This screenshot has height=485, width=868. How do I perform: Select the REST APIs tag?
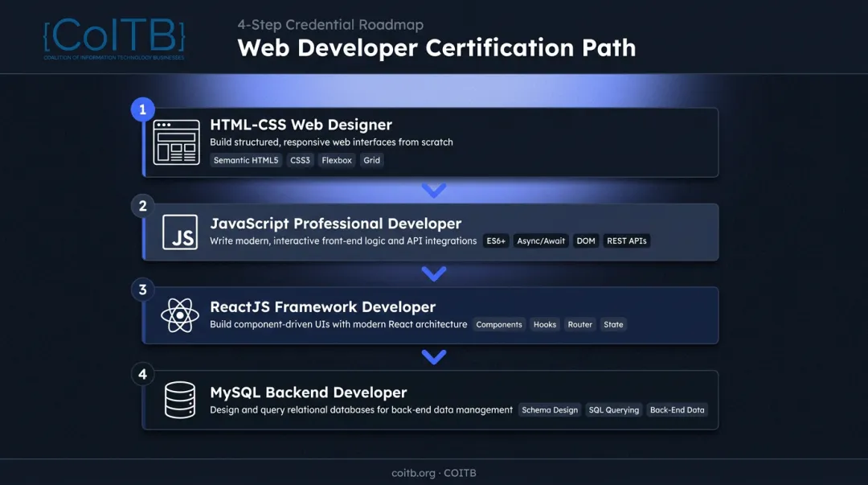pos(627,240)
